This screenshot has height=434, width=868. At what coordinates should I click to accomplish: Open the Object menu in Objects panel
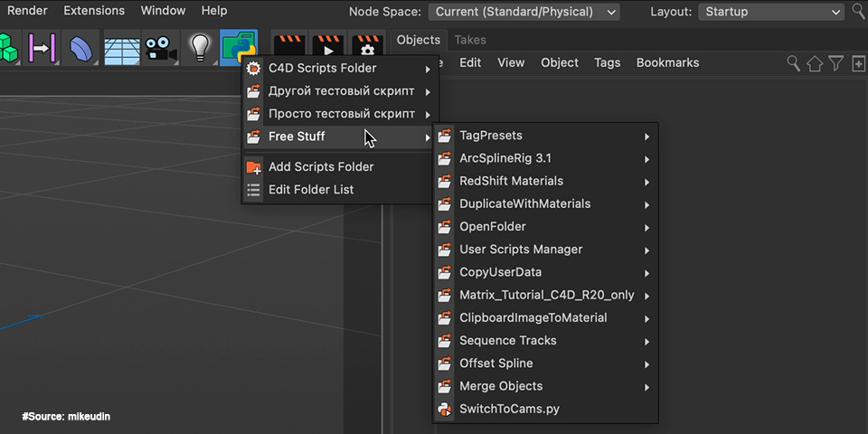coord(560,62)
